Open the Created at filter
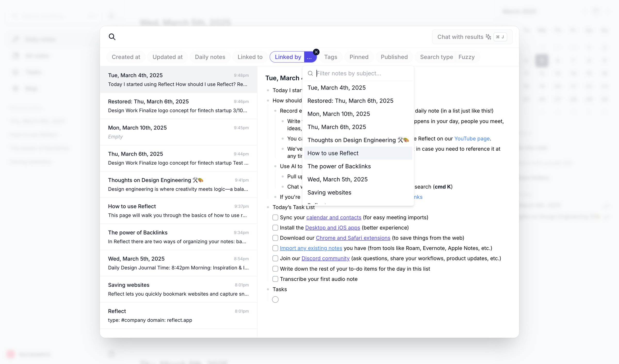 [x=126, y=57]
